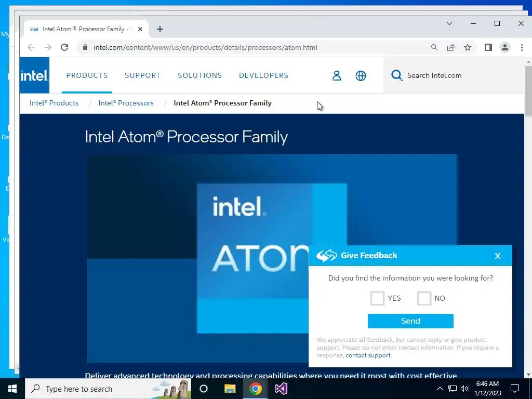This screenshot has width=532, height=399.
Task: Open the globe language selector icon
Action: [x=361, y=76]
